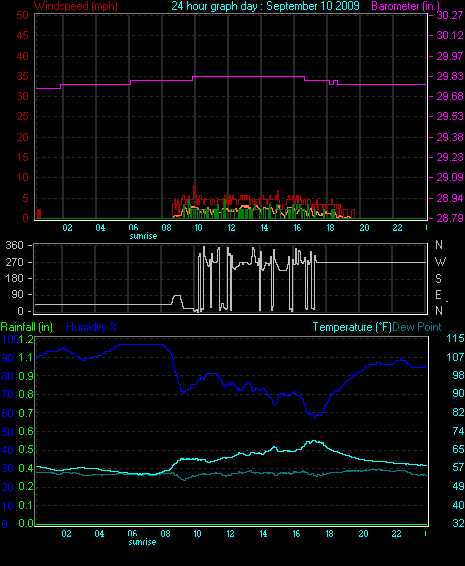Click the red wind bar near midnight
The image size is (465, 566).
(x=39, y=214)
